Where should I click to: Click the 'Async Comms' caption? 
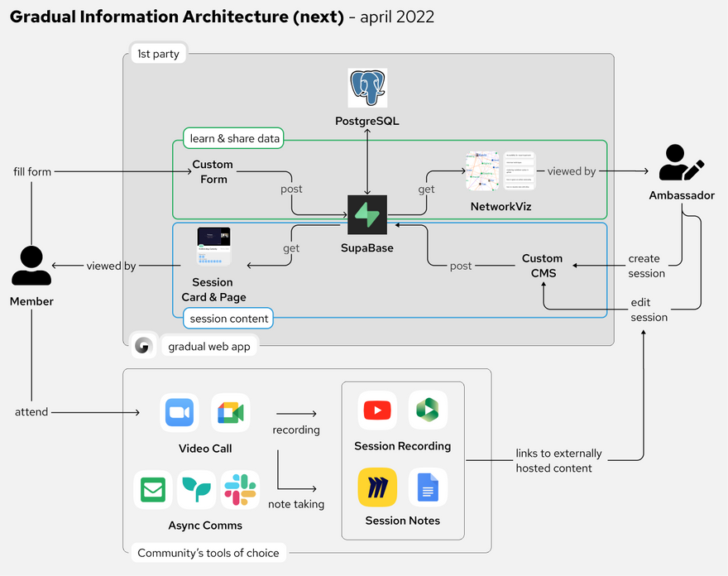click(205, 526)
